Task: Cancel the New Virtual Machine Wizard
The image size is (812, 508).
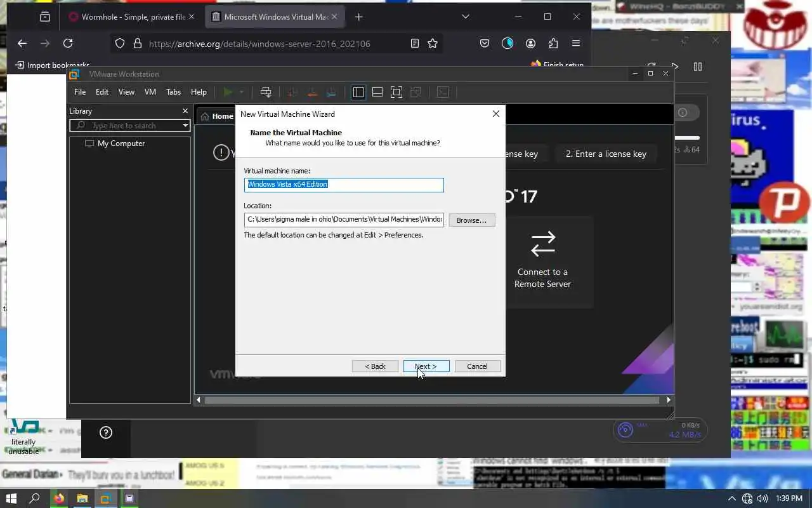Action: [x=477, y=366]
